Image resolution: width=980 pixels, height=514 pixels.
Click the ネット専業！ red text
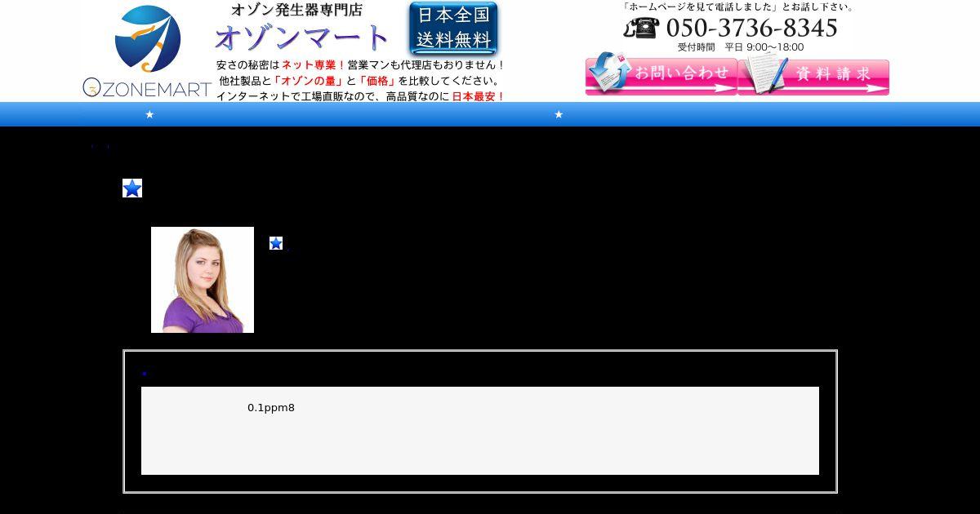(x=314, y=65)
